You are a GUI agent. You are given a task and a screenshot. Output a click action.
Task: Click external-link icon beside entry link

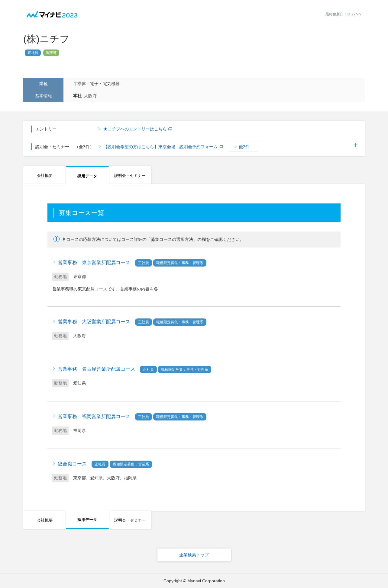click(x=170, y=129)
